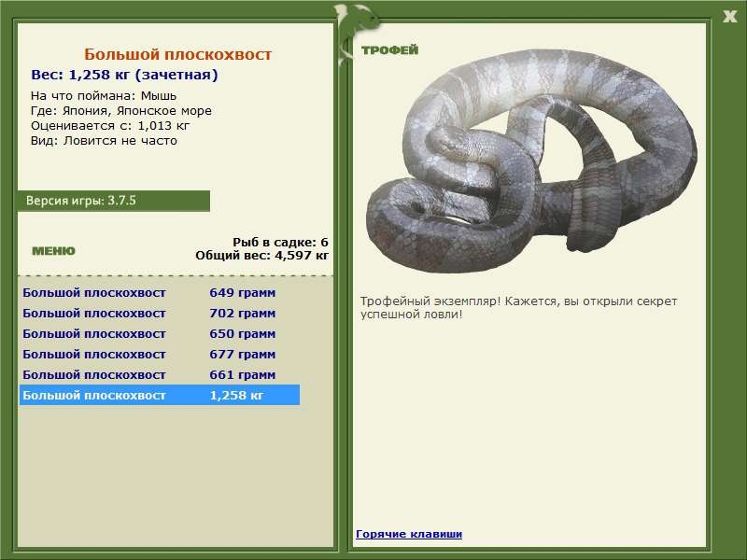
Task: Select the 677 грамм Большой плоскохвост row
Action: point(159,354)
